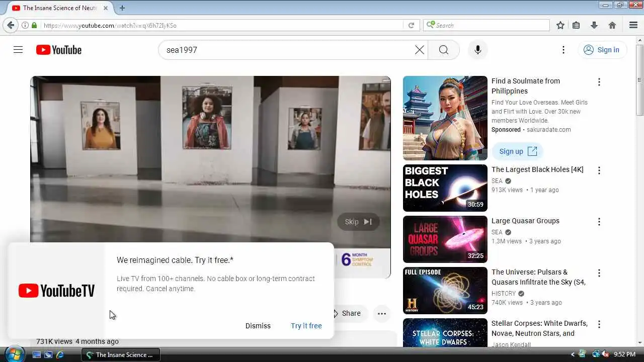Image resolution: width=644 pixels, height=362 pixels.
Task: Open options for Largest Black Holes video
Action: tap(599, 170)
